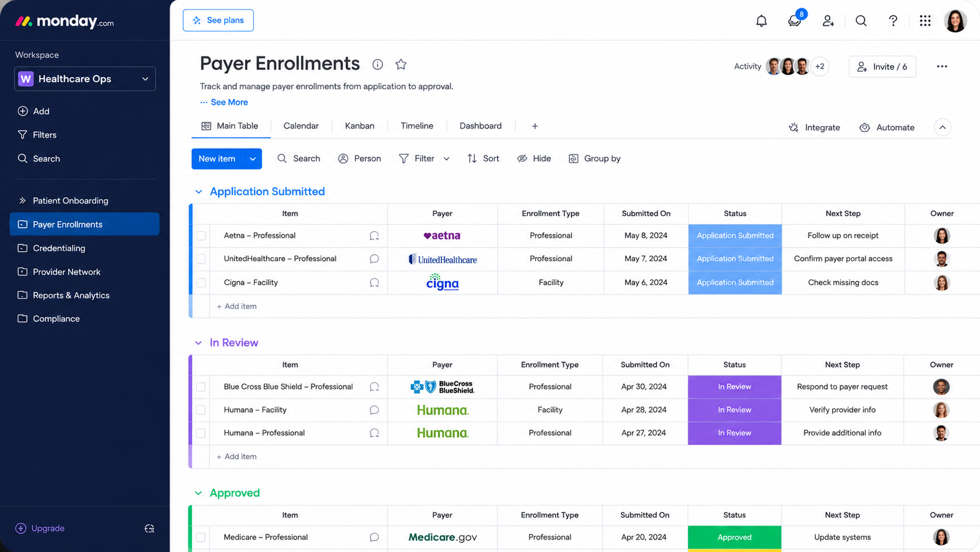Collapse the Approved group
This screenshot has width=980, height=552.
click(x=199, y=493)
